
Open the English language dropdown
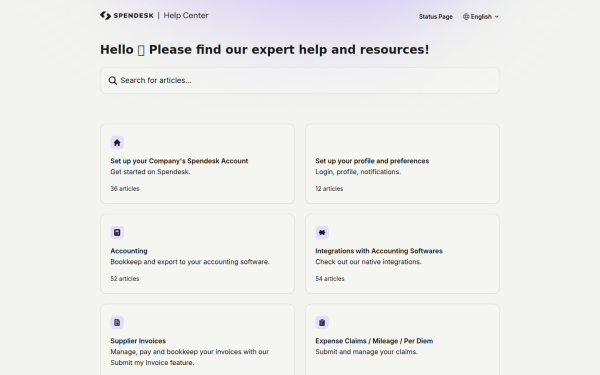(x=481, y=16)
